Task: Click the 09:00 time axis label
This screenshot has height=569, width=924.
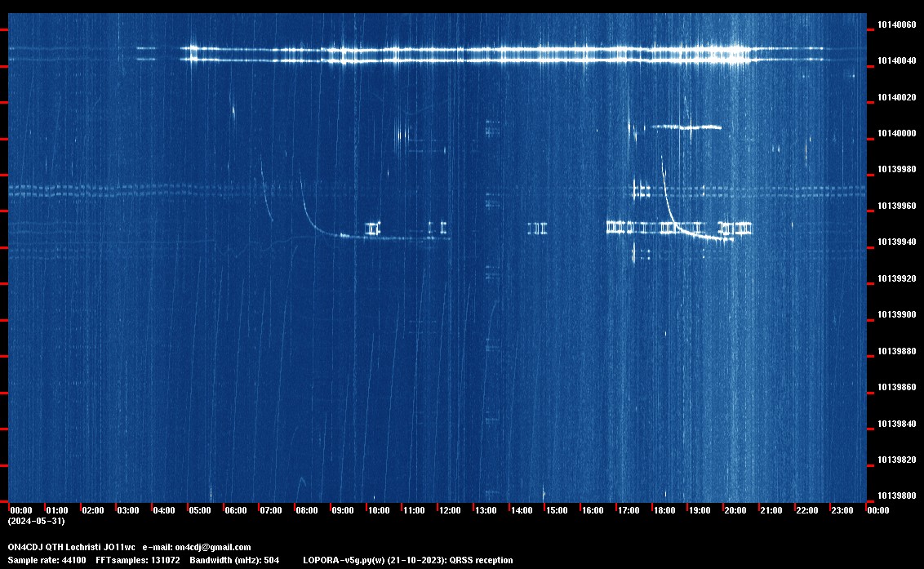Action: pos(342,510)
